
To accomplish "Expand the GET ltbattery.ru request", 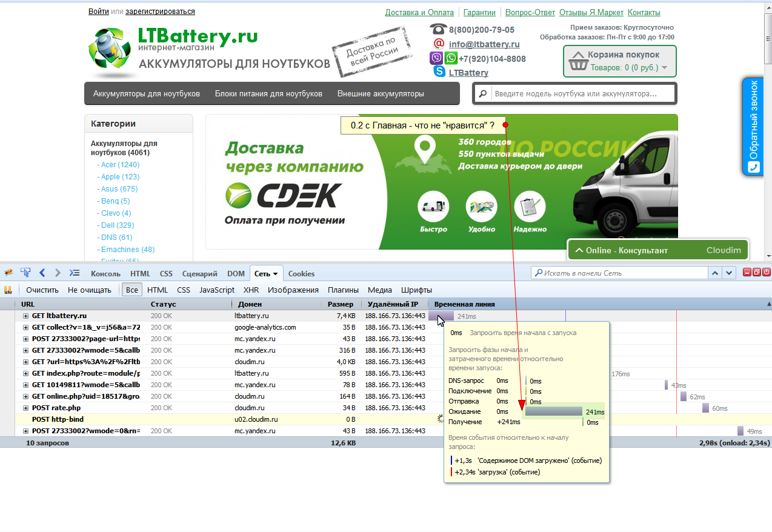I will click(x=26, y=316).
